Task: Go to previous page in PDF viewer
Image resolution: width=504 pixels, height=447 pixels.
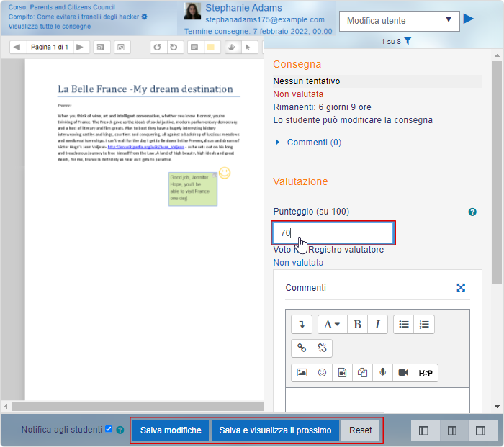Action: coord(17,48)
